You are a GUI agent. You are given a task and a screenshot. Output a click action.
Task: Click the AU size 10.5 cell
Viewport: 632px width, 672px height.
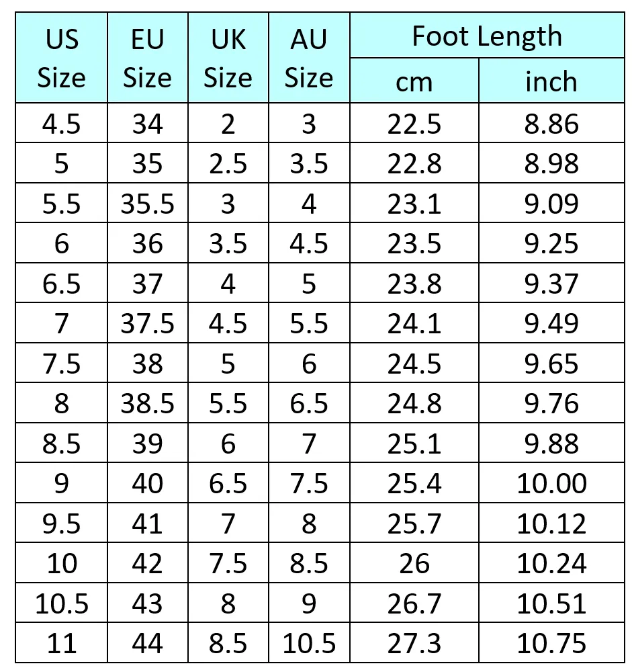309,643
